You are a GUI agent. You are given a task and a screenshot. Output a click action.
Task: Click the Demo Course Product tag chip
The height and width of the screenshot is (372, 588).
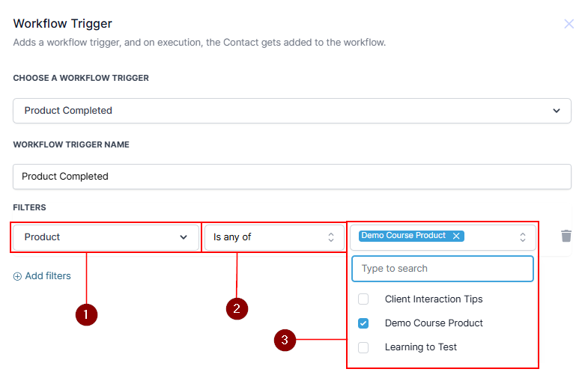(403, 236)
